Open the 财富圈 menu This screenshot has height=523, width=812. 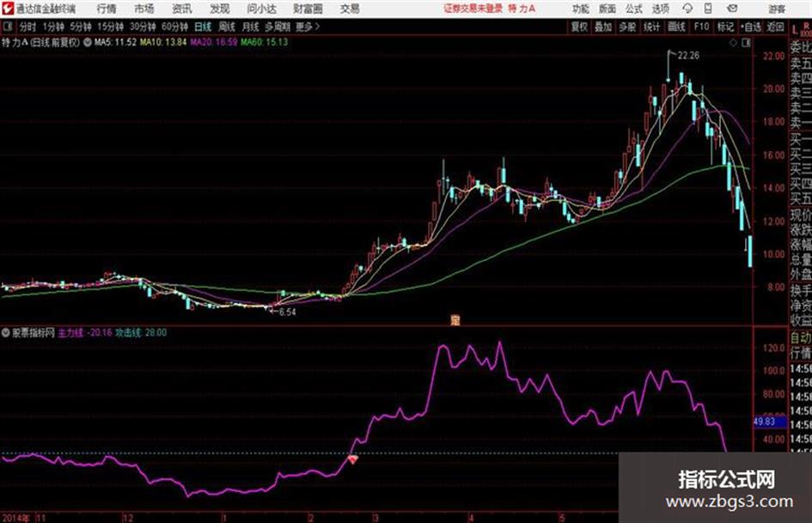tap(308, 9)
